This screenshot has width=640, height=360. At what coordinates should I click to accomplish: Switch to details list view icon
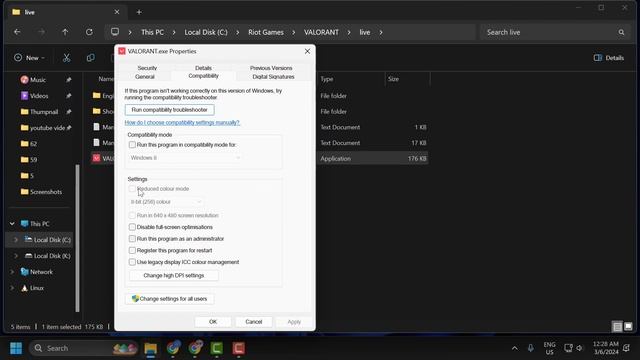click(617, 327)
